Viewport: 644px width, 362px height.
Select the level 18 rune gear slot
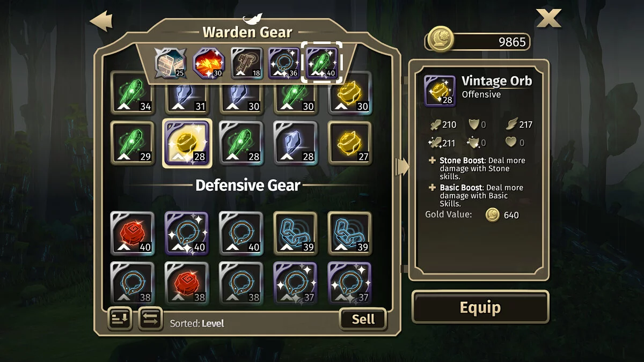pos(246,63)
